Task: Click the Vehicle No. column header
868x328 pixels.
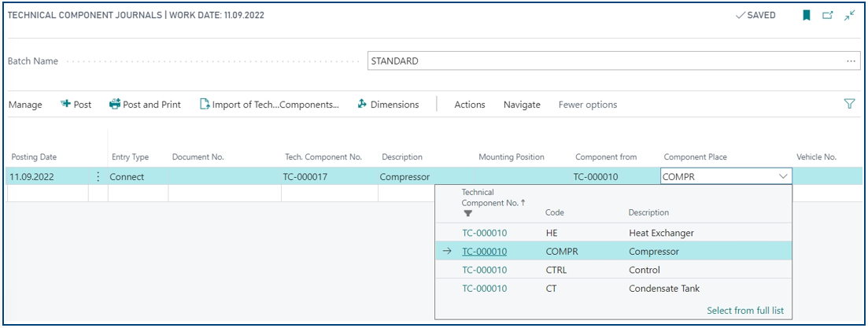Action: tap(816, 157)
